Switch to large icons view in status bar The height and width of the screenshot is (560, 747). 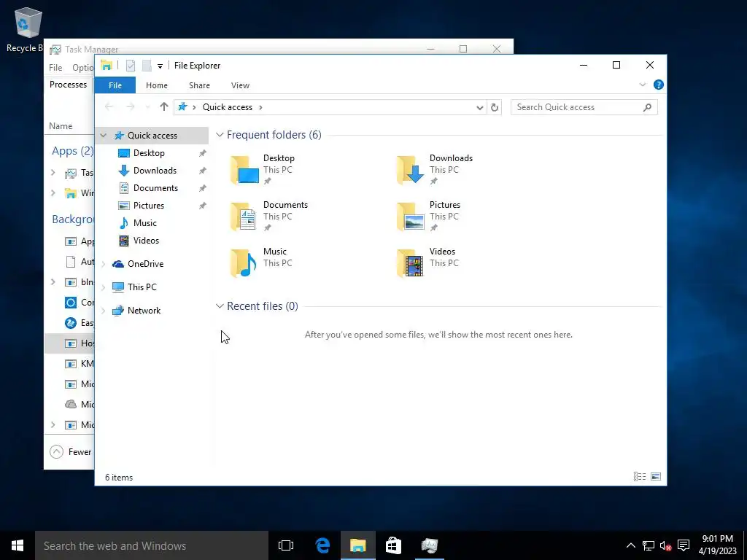tap(656, 476)
